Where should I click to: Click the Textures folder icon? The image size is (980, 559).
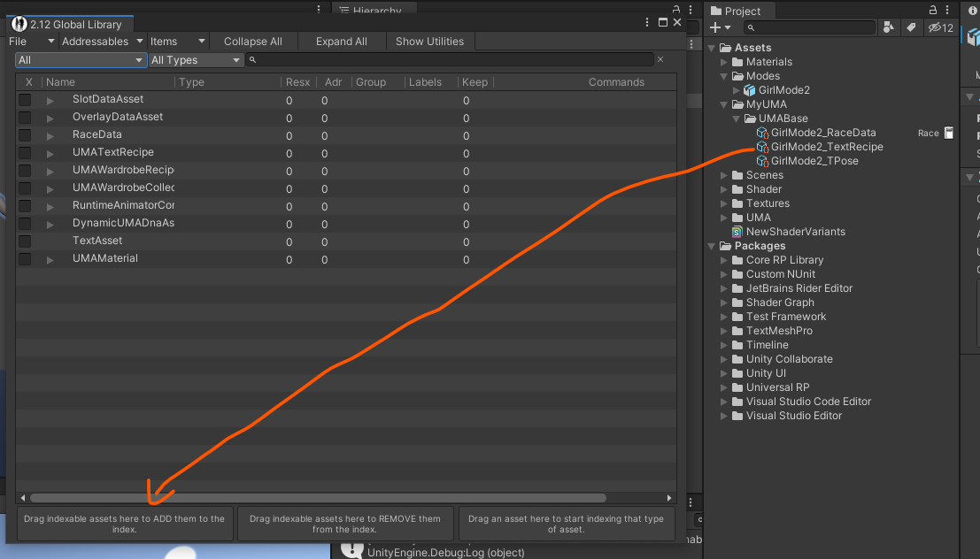coord(737,203)
